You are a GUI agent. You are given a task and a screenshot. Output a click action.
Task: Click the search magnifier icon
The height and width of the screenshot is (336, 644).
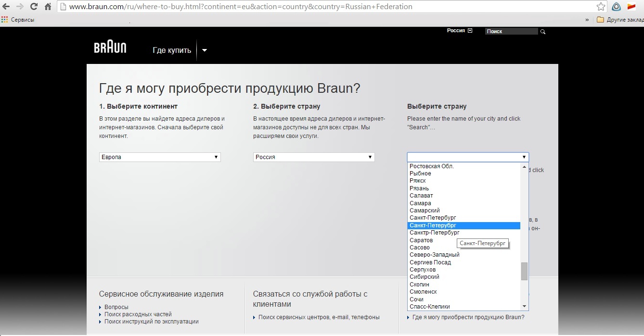pyautogui.click(x=543, y=31)
